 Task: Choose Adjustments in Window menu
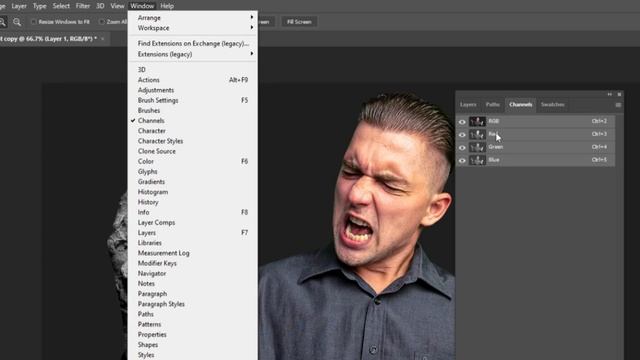(193, 90)
